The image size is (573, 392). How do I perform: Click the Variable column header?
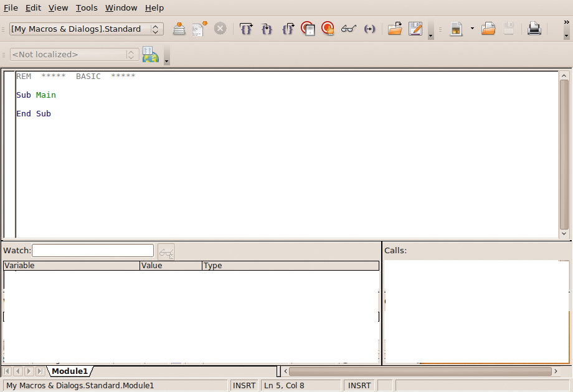pyautogui.click(x=72, y=265)
